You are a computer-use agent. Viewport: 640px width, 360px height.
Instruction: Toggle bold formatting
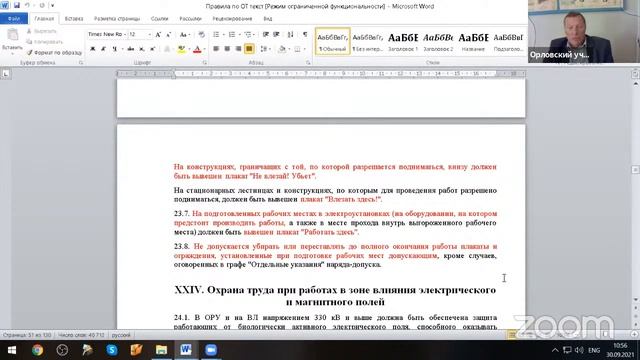(x=93, y=49)
